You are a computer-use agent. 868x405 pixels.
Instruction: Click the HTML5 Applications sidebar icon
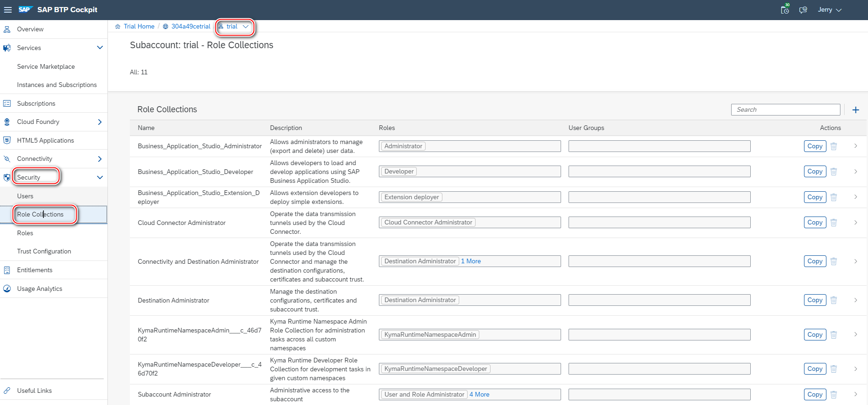tap(7, 140)
